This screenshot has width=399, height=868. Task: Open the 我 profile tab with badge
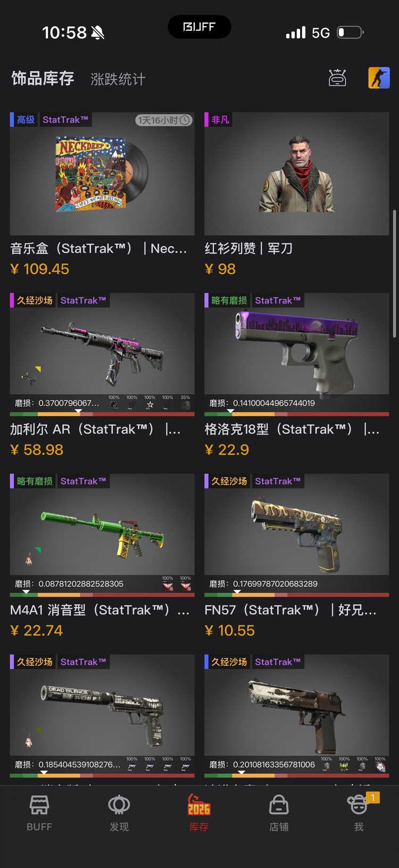point(360,813)
